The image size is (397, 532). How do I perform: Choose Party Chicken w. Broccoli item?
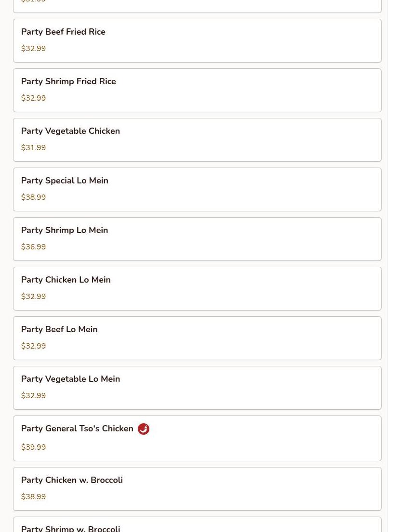coord(198,489)
